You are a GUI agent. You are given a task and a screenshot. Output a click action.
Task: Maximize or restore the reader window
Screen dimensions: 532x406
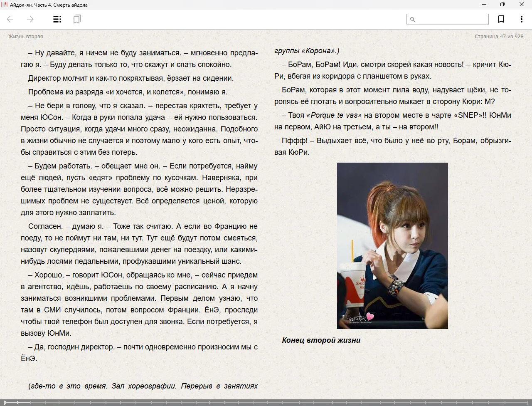502,5
